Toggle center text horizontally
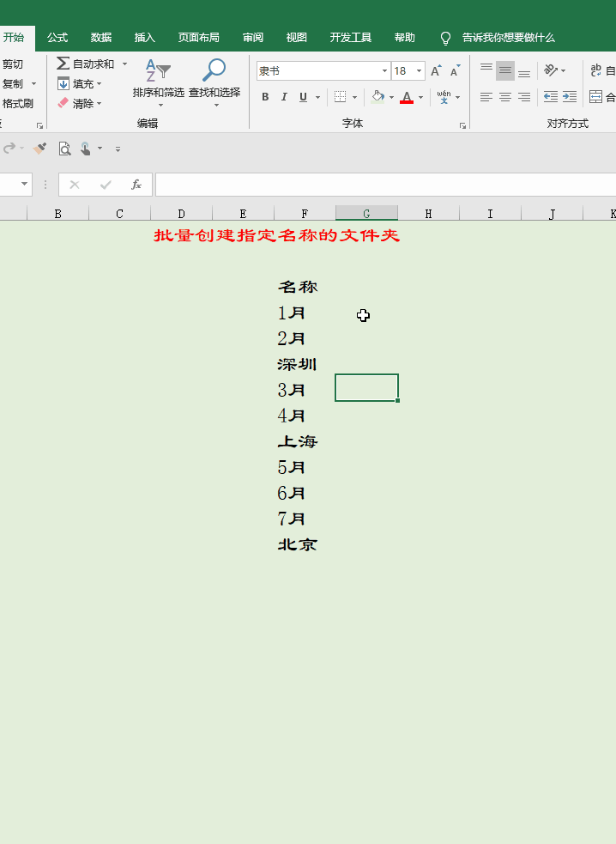 coord(505,97)
